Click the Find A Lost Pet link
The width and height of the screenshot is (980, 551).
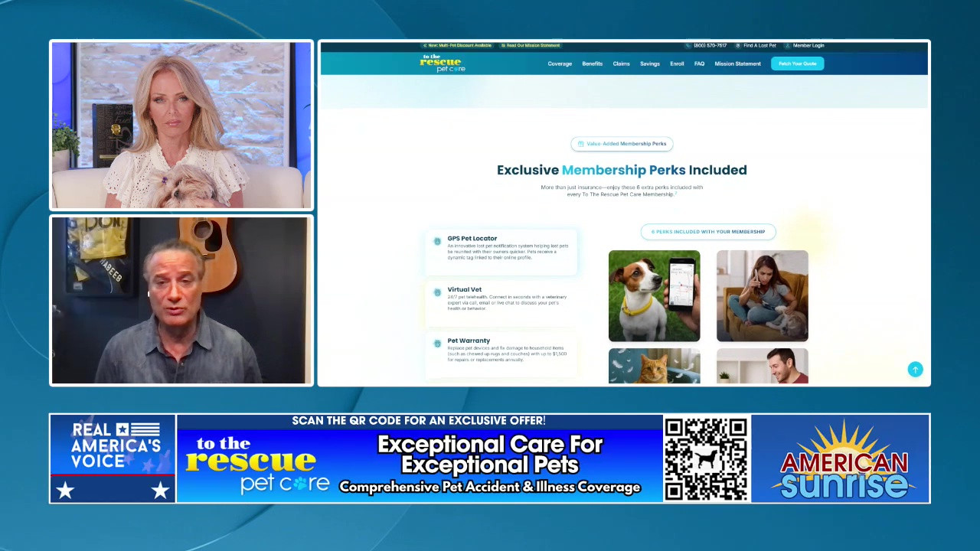759,46
